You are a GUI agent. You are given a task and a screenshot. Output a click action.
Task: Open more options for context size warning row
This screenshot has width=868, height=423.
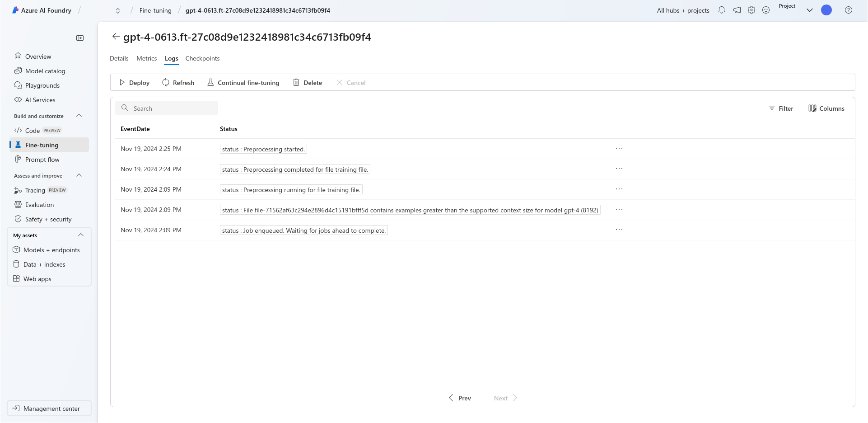(619, 209)
